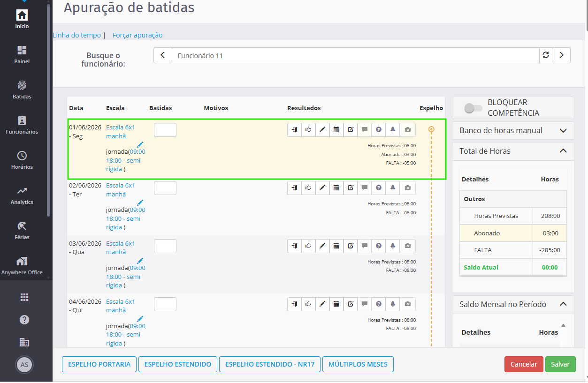Click the Espelho Estendido button
The width and height of the screenshot is (588, 383).
[x=178, y=364]
